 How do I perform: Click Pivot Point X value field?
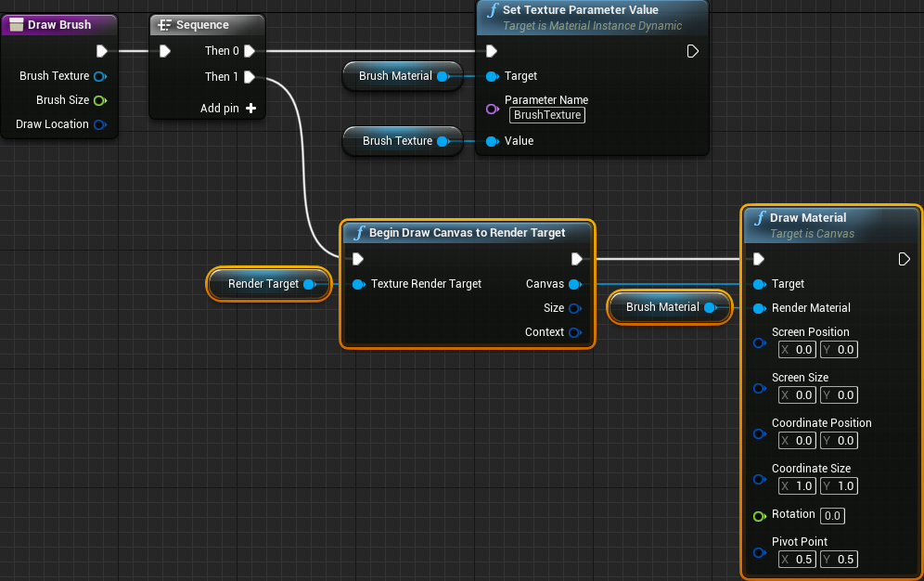coord(797,560)
